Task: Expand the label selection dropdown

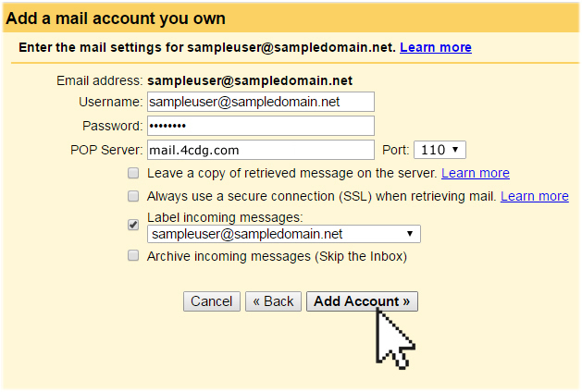Action: pos(284,234)
